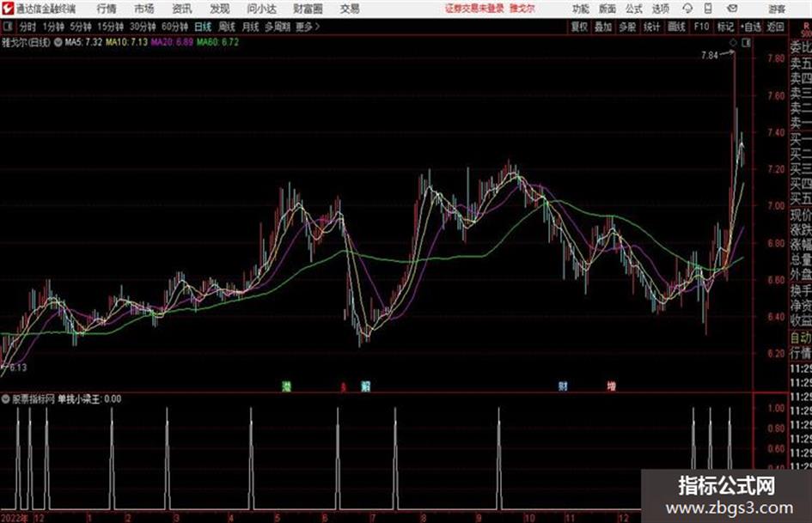Click the 标记 mark button
Screen dimensions: 812x523
pos(725,27)
